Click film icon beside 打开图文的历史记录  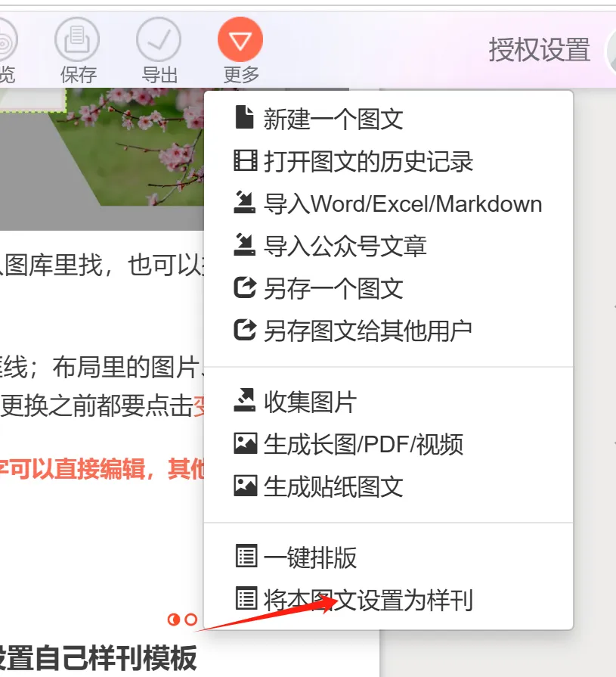coord(246,160)
